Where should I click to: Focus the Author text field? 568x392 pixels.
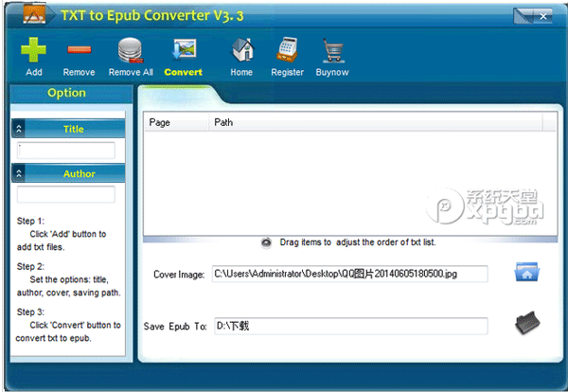click(x=66, y=194)
